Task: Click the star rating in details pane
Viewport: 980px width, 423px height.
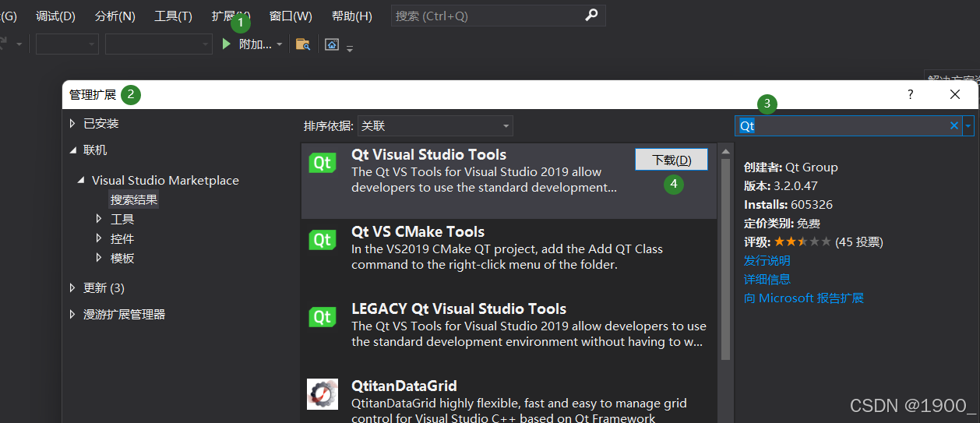Action: click(802, 241)
